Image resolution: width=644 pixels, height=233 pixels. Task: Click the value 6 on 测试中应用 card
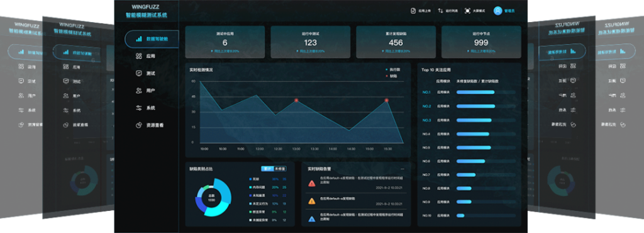pyautogui.click(x=225, y=43)
